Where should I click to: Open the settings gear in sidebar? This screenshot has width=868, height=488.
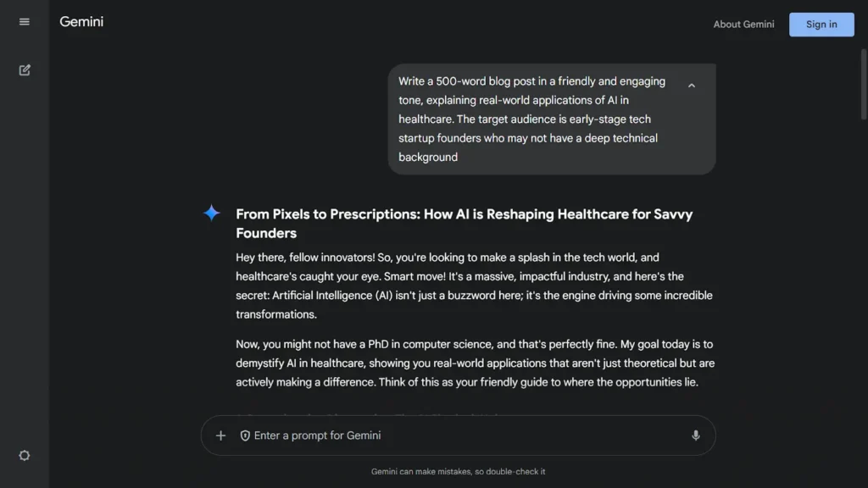click(x=25, y=455)
